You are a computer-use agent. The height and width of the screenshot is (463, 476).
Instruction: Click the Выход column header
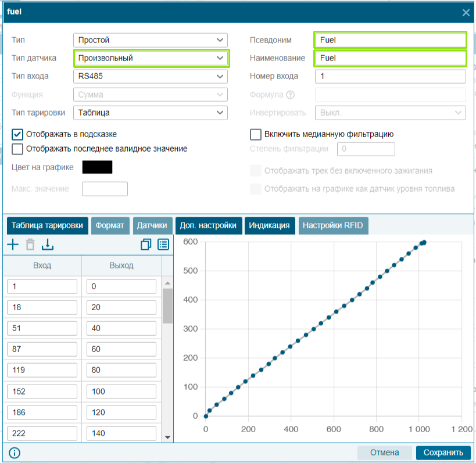(121, 266)
